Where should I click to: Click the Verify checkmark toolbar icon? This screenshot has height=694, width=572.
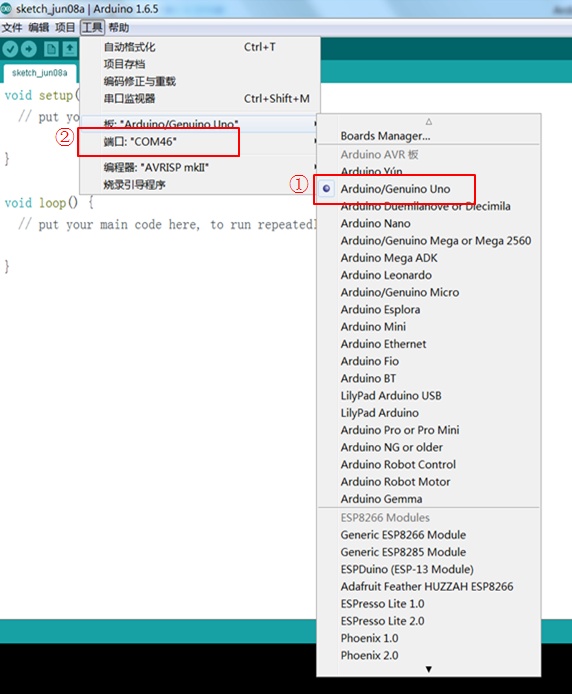click(10, 49)
